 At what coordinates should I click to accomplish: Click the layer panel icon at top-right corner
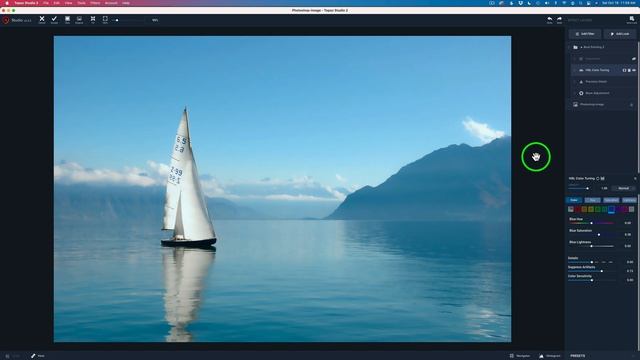point(631,19)
